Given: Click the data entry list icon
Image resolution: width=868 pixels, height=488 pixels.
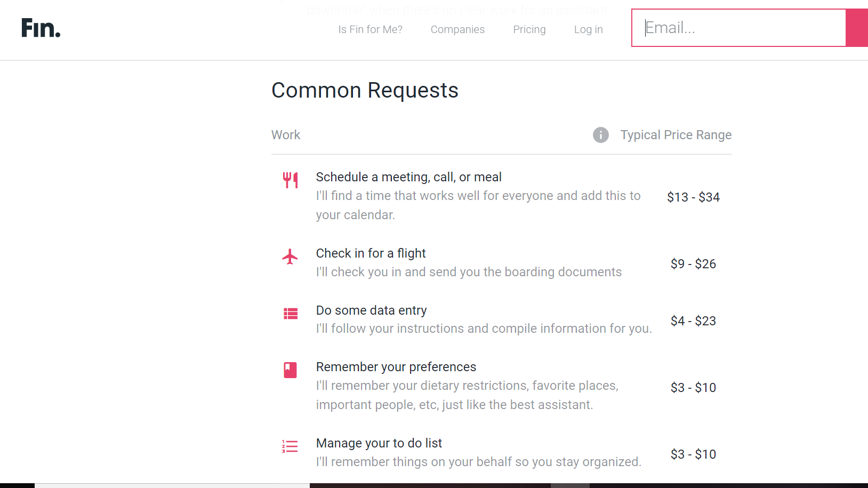Looking at the screenshot, I should [290, 314].
